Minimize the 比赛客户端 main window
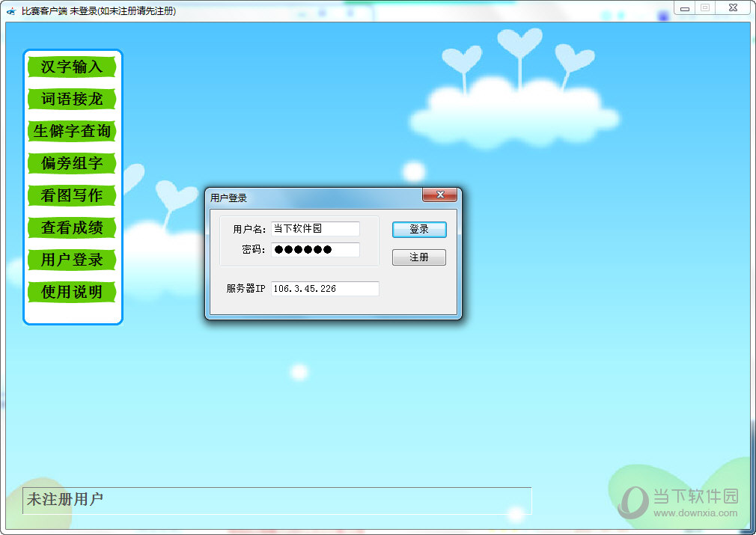The image size is (756, 535). click(684, 8)
